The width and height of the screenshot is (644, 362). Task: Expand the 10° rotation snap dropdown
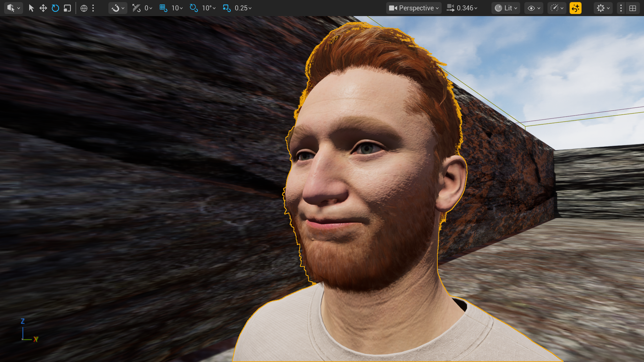coord(209,8)
